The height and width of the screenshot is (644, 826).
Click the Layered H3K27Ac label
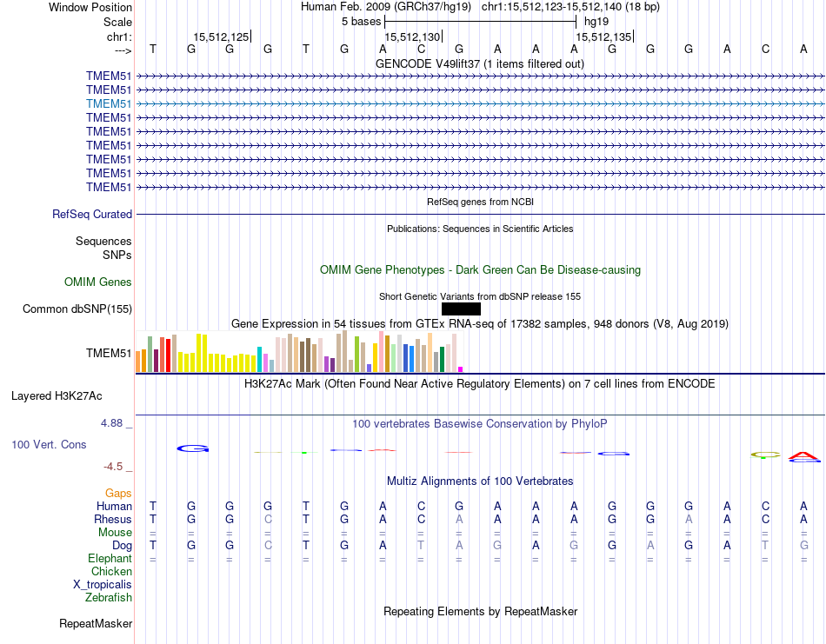coord(57,396)
